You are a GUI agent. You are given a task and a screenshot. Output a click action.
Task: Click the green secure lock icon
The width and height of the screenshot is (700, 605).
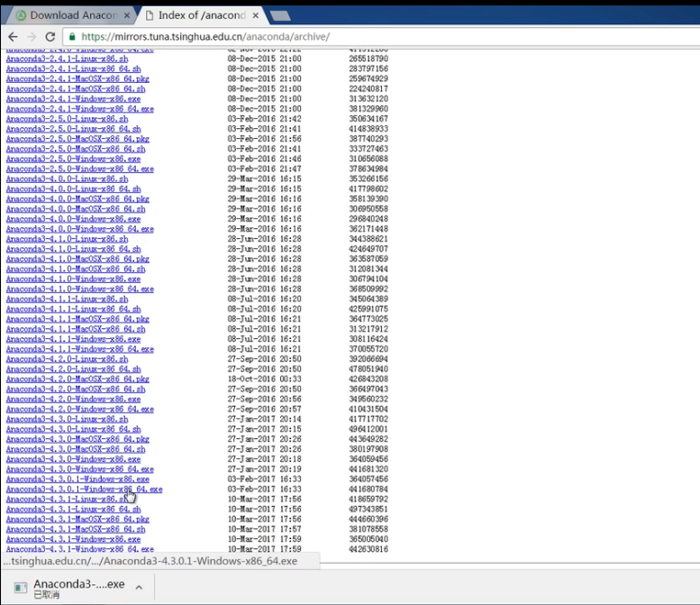[x=72, y=37]
